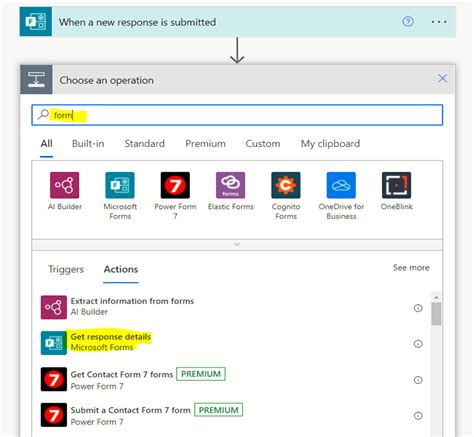Click the Power Form 7 icon beside Submit a Contact Form 7 form
The height and width of the screenshot is (437, 474).
[54, 415]
